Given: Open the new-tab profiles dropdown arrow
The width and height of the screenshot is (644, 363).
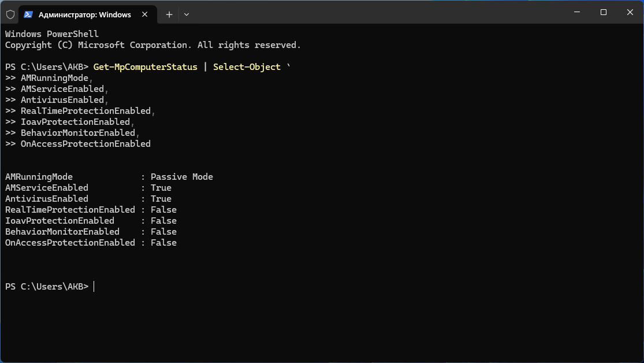Looking at the screenshot, I should click(187, 14).
